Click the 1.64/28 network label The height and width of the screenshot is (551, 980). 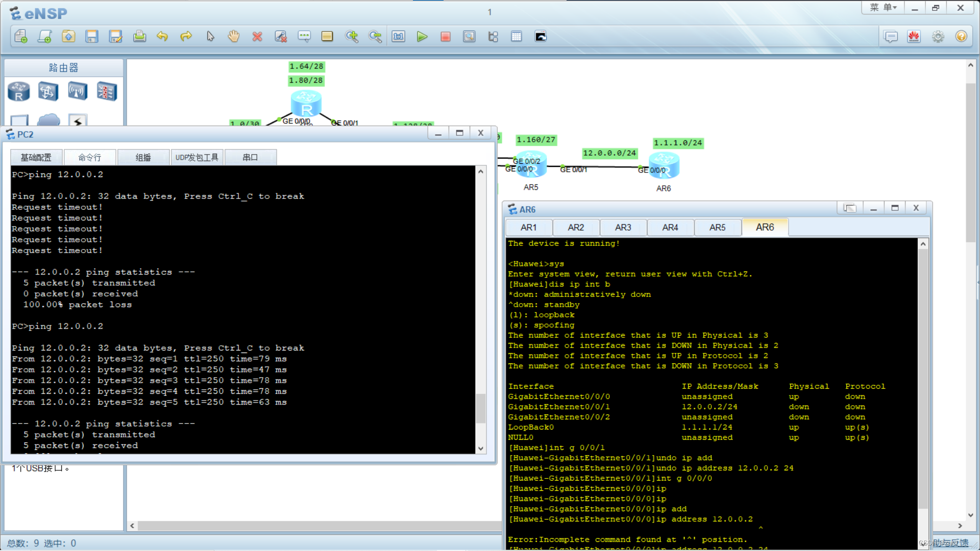point(306,66)
